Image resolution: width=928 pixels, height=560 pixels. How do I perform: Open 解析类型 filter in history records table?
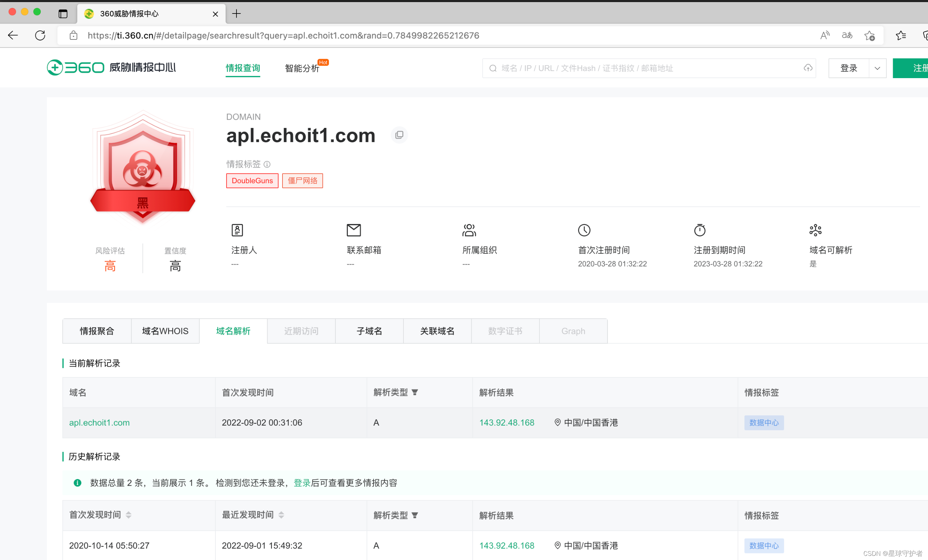point(415,515)
